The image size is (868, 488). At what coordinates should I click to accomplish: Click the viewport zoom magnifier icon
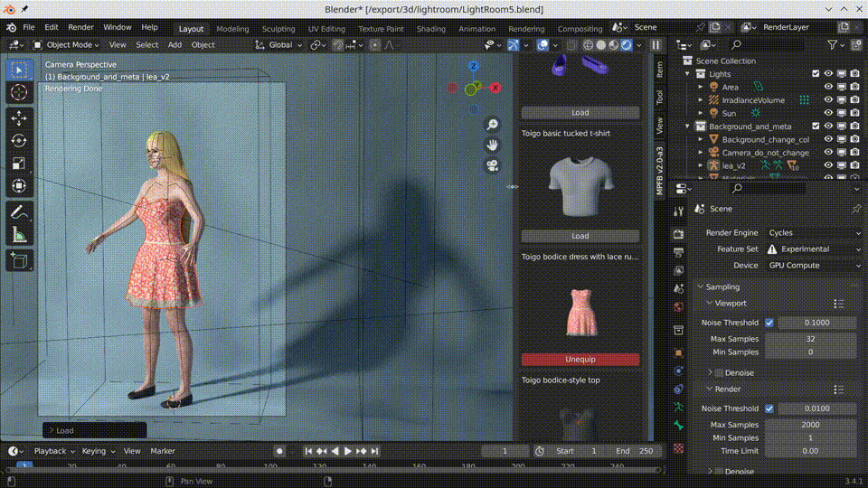492,125
